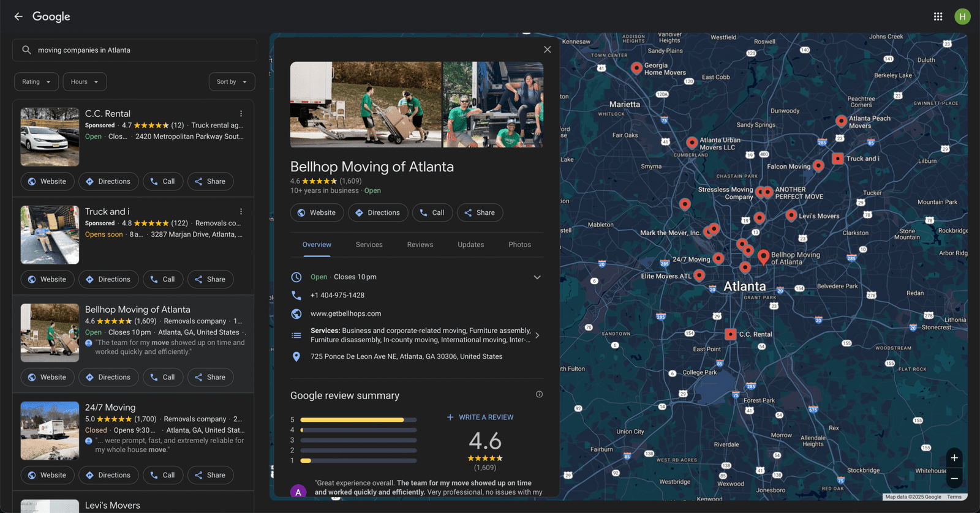This screenshot has width=980, height=513.
Task: Zoom in on the map
Action: pos(954,458)
